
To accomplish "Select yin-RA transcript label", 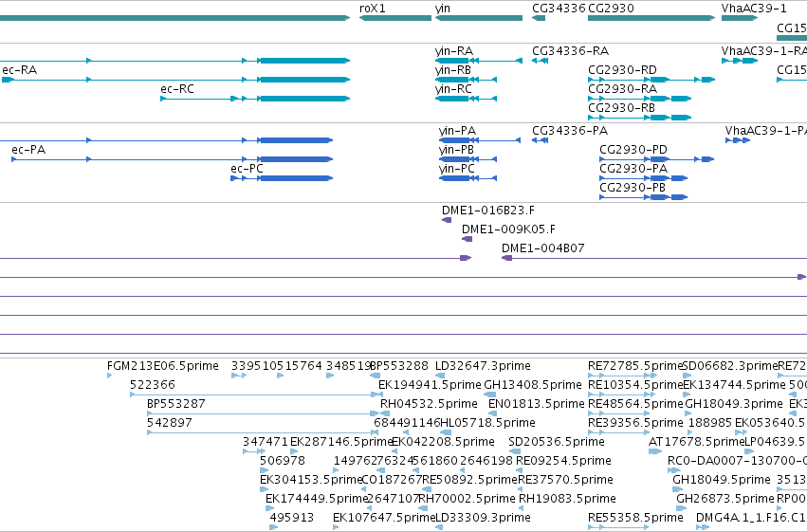I will 454,51.
